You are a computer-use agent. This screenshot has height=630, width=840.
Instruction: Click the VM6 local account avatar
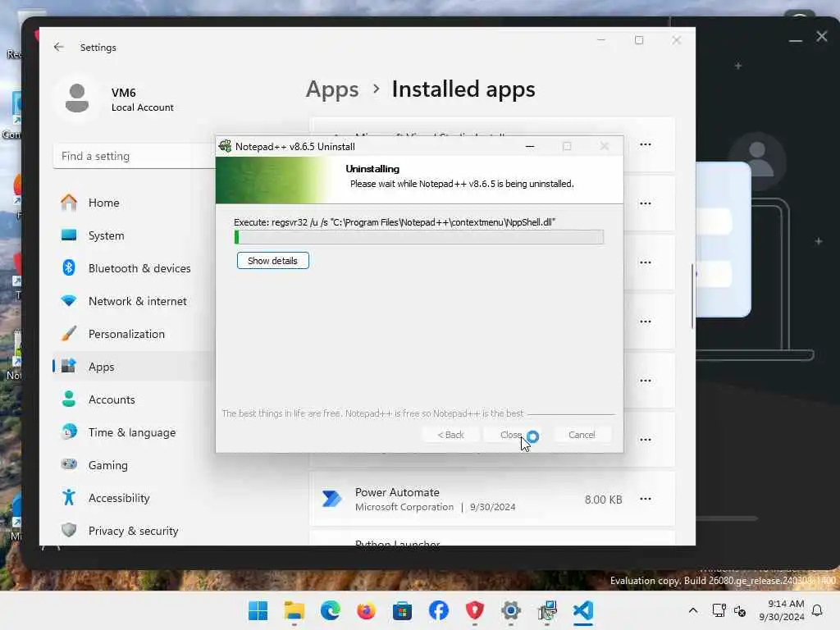tap(77, 98)
